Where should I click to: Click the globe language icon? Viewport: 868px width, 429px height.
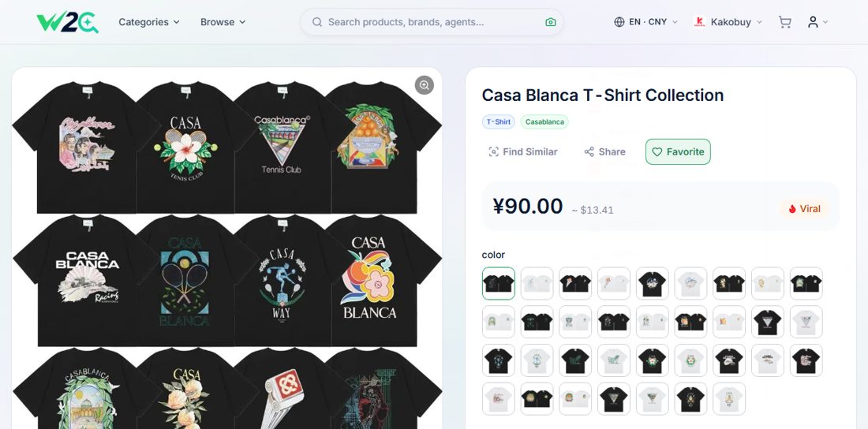[x=619, y=22]
